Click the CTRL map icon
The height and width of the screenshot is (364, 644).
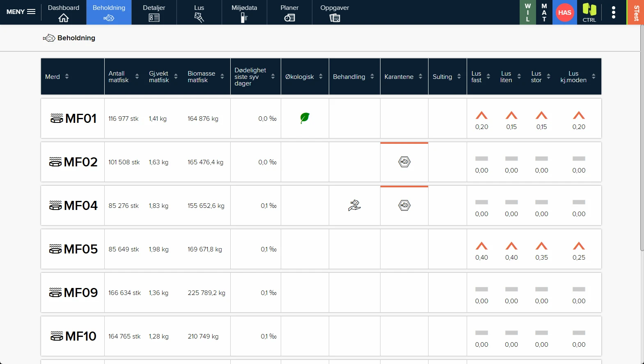589,12
